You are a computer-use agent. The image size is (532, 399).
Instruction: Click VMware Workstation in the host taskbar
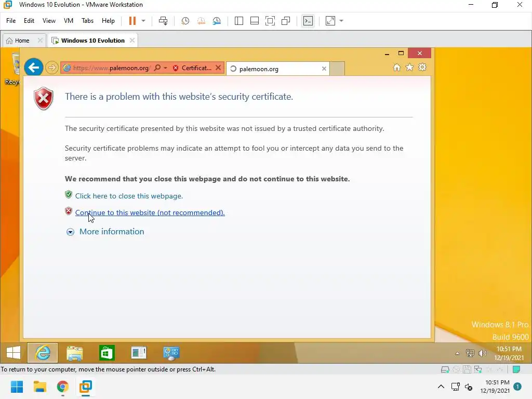pyautogui.click(x=86, y=387)
